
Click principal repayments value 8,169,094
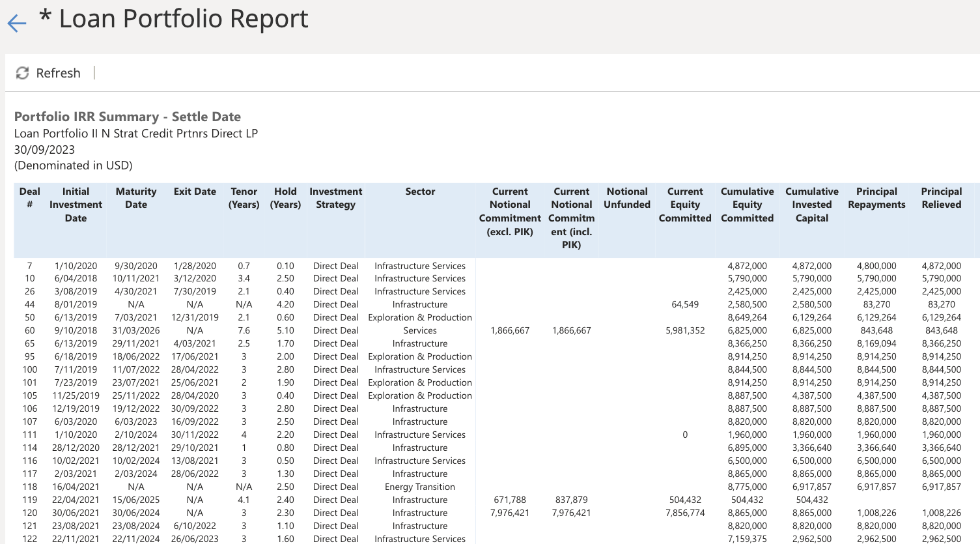876,343
